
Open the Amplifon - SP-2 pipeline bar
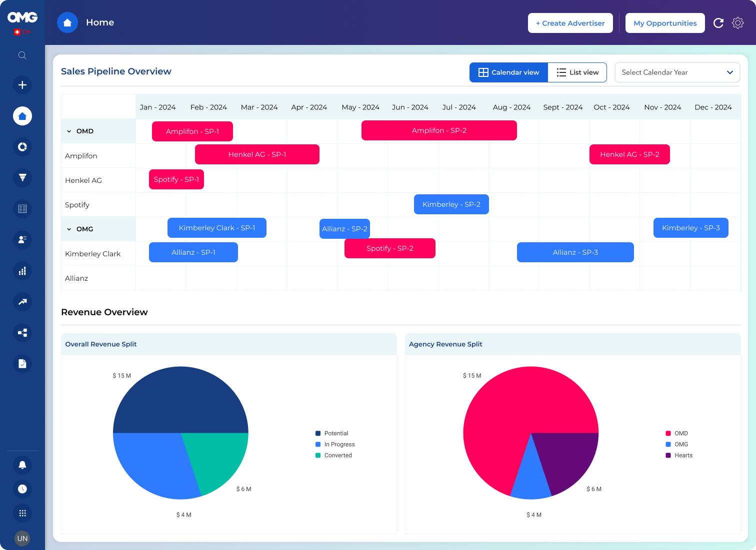coord(439,130)
